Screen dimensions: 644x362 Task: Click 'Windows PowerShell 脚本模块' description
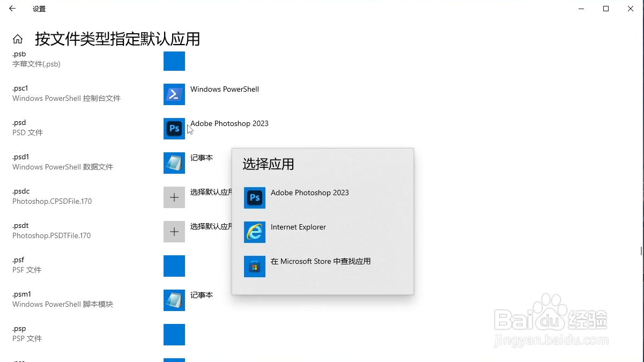[63, 305]
